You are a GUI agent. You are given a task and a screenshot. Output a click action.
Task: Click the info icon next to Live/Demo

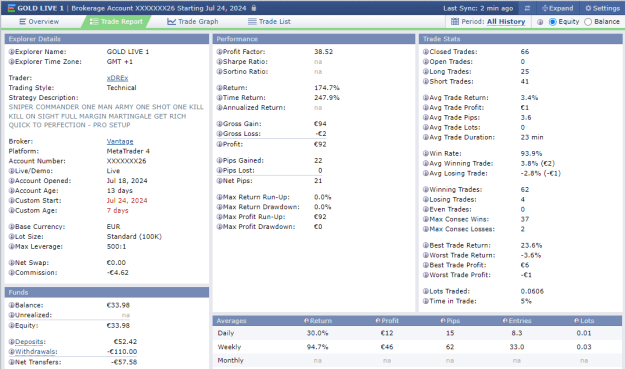pyautogui.click(x=12, y=171)
